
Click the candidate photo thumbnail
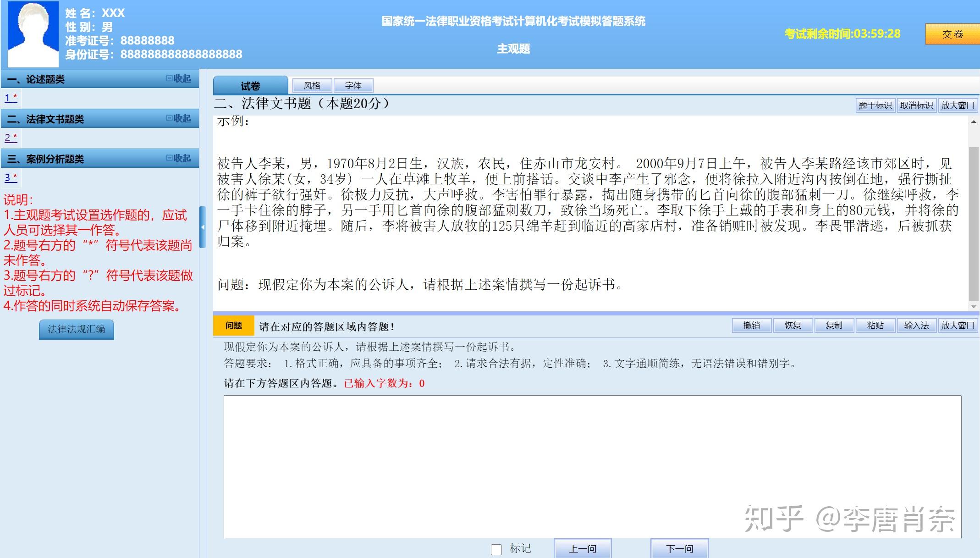(33, 34)
